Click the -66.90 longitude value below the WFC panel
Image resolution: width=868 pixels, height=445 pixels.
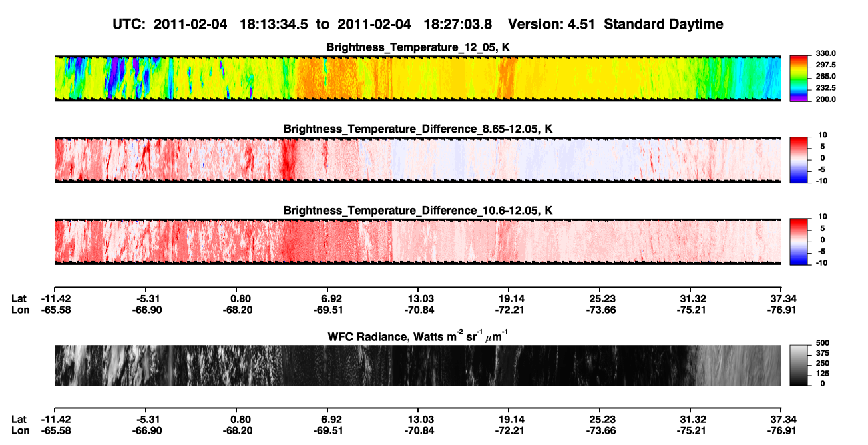147,430
